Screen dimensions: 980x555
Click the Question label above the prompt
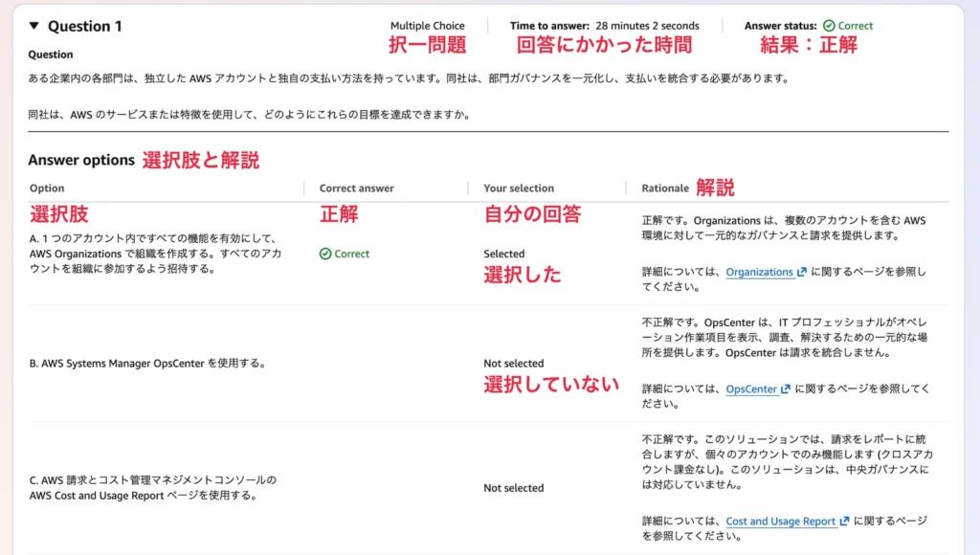[51, 55]
